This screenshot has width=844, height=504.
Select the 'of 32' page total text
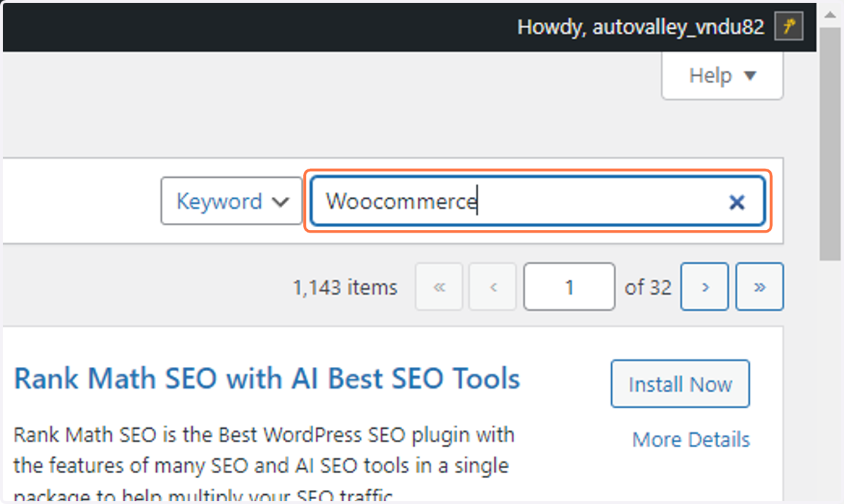[648, 287]
